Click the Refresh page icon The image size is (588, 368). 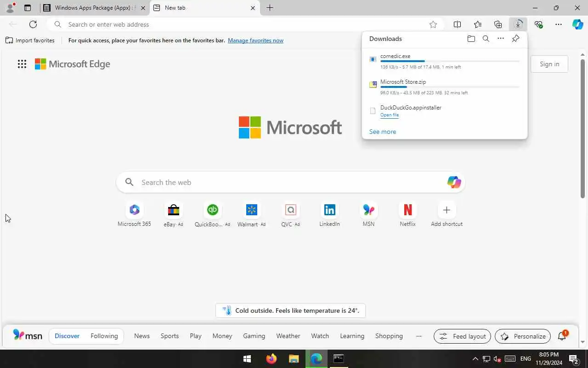[x=33, y=24]
